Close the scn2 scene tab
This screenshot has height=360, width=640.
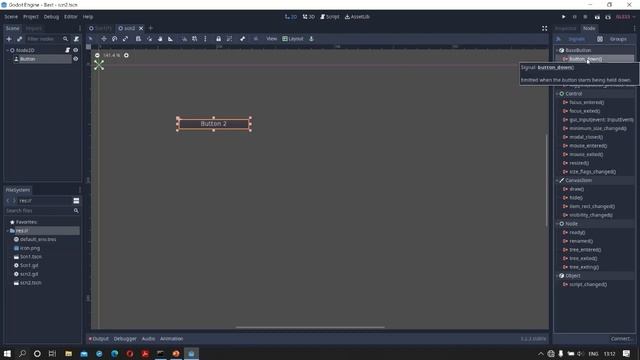pyautogui.click(x=141, y=28)
